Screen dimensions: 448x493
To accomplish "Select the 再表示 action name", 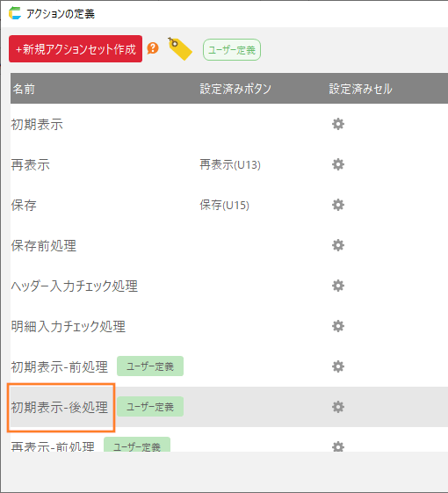I will click(x=30, y=164).
